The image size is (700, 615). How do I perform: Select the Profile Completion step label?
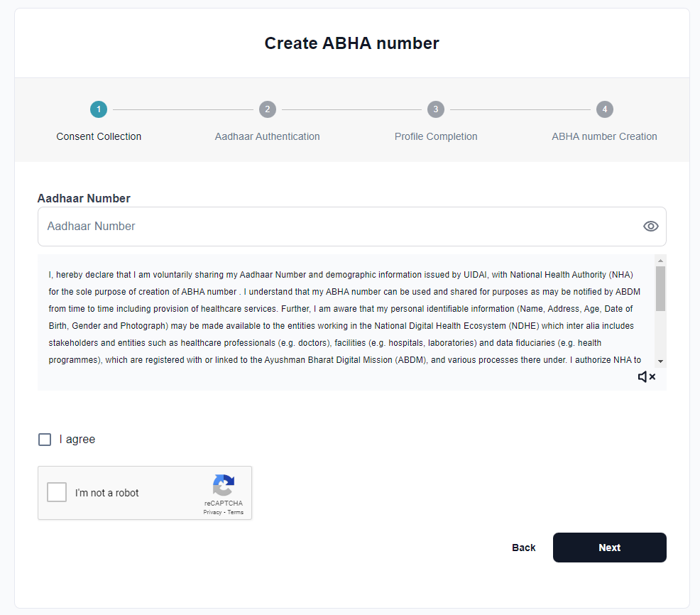point(436,136)
